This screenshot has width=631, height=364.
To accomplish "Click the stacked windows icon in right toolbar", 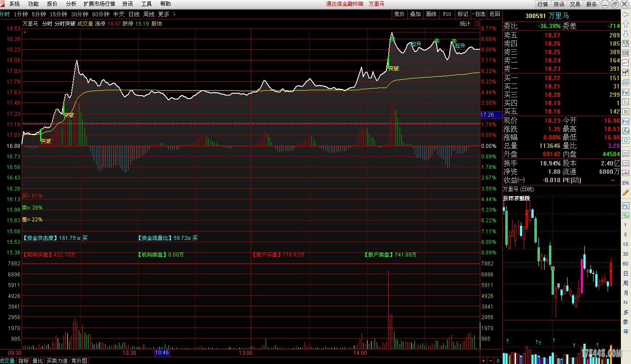I will pos(625,82).
